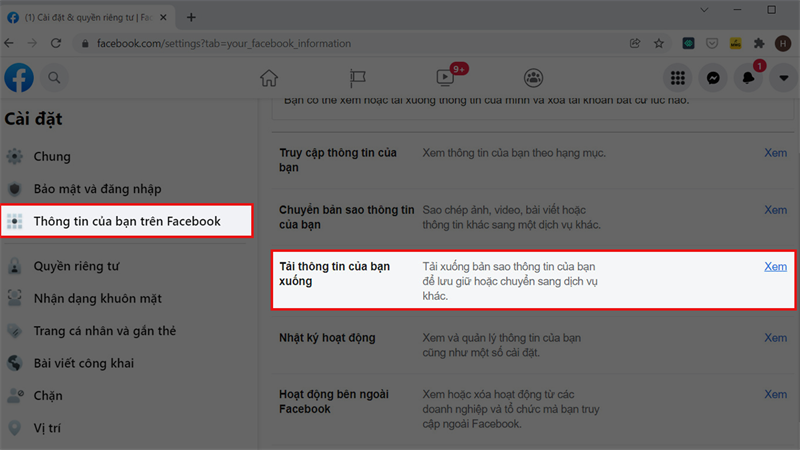
Task: Click the Chuyển bản sao thông tin heading
Action: click(x=346, y=217)
